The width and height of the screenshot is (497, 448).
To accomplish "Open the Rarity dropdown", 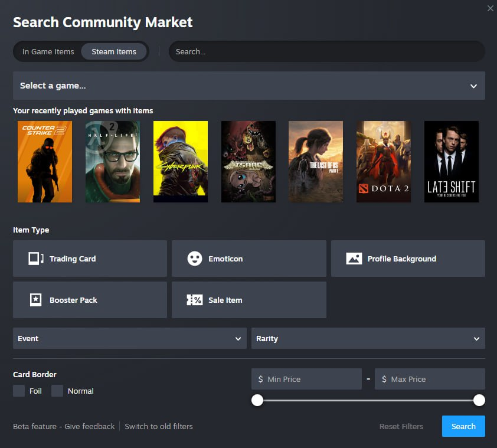I will click(x=368, y=339).
